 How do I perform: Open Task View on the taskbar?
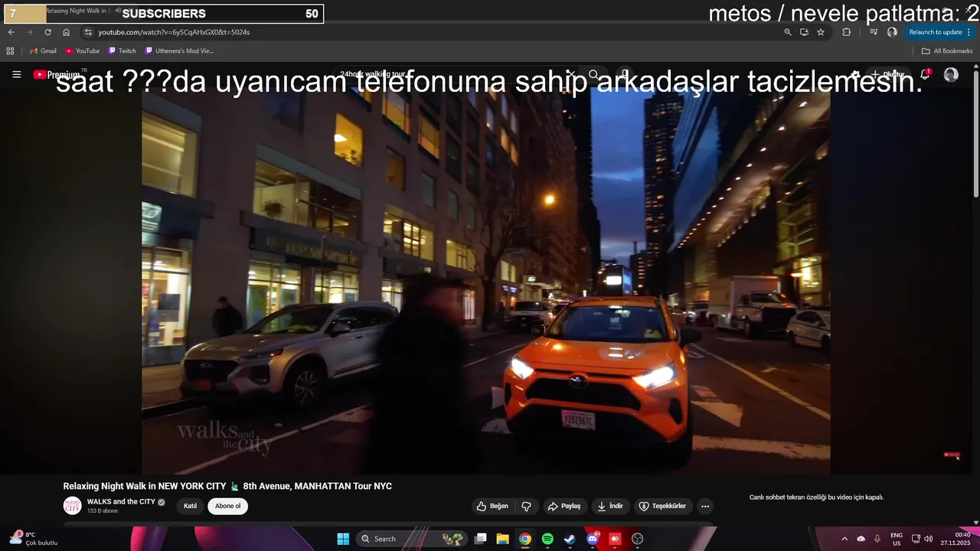[x=480, y=539]
